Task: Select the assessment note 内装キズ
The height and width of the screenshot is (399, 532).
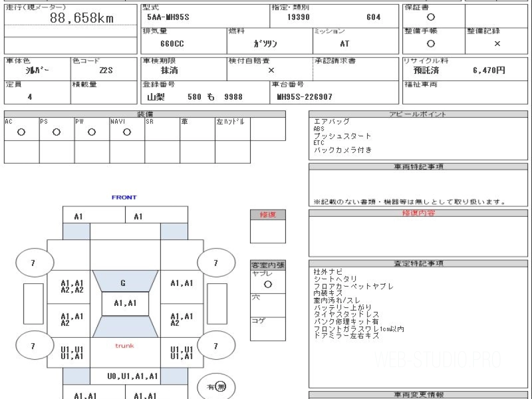Action: [x=328, y=293]
